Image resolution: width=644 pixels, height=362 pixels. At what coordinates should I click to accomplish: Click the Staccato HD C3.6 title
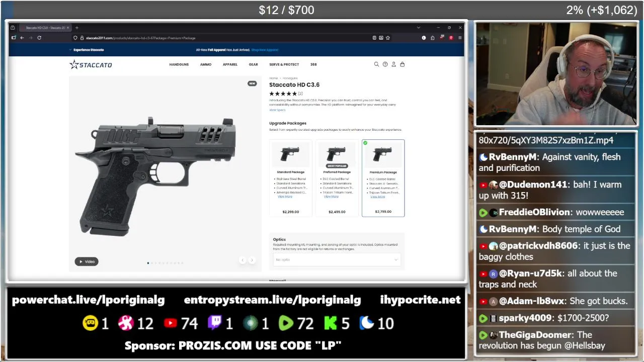click(x=294, y=84)
